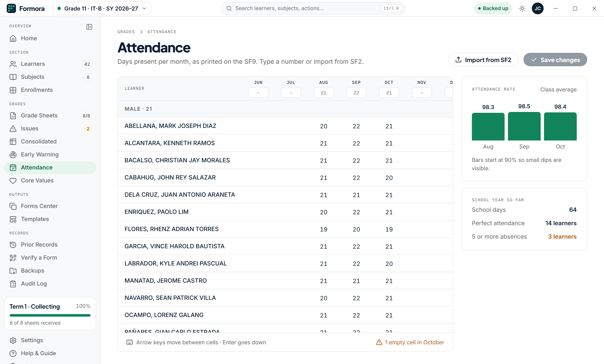The image size is (604, 364).
Task: Click the Backed up status badge
Action: click(x=493, y=8)
